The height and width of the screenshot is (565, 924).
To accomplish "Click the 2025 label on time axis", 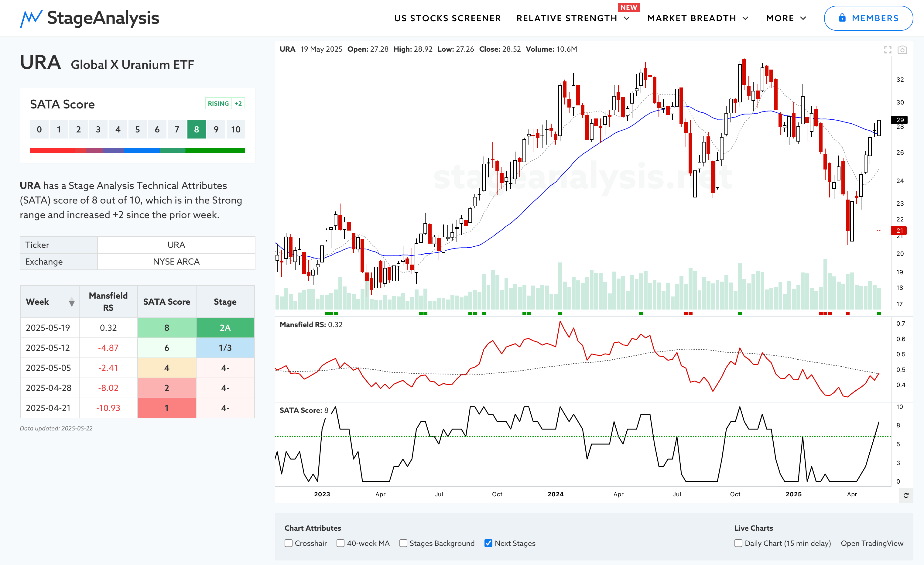I will pos(793,494).
